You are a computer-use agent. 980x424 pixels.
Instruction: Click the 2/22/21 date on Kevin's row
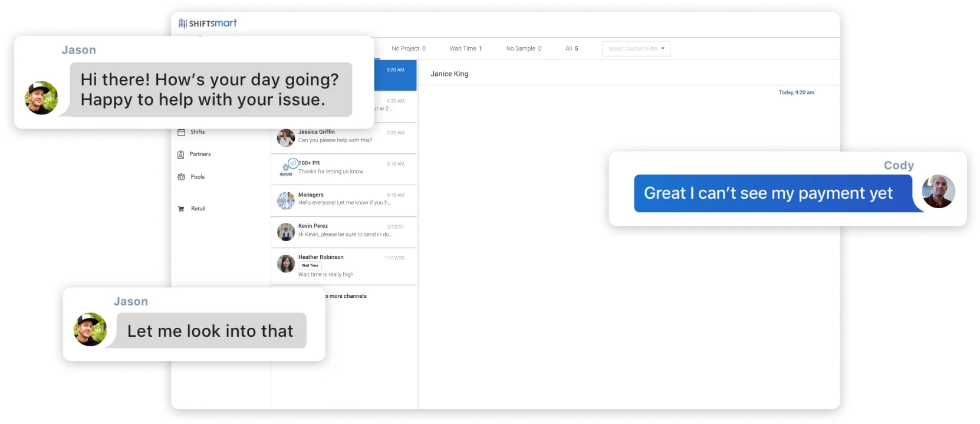click(x=396, y=226)
